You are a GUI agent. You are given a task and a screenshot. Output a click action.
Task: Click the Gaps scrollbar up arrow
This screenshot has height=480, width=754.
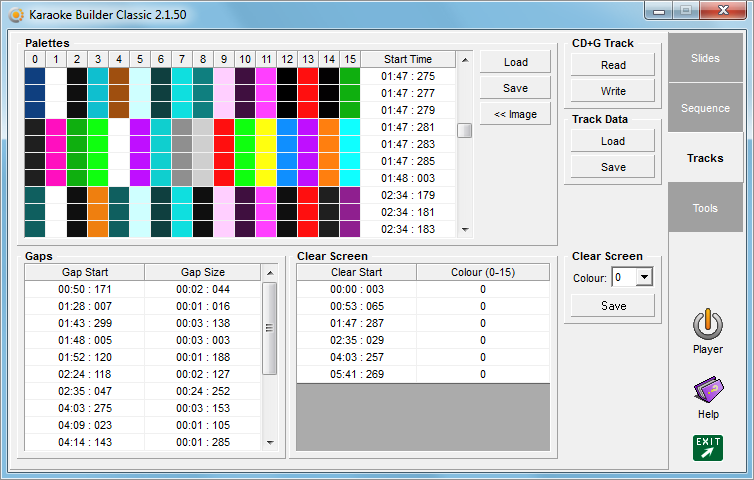click(x=270, y=273)
